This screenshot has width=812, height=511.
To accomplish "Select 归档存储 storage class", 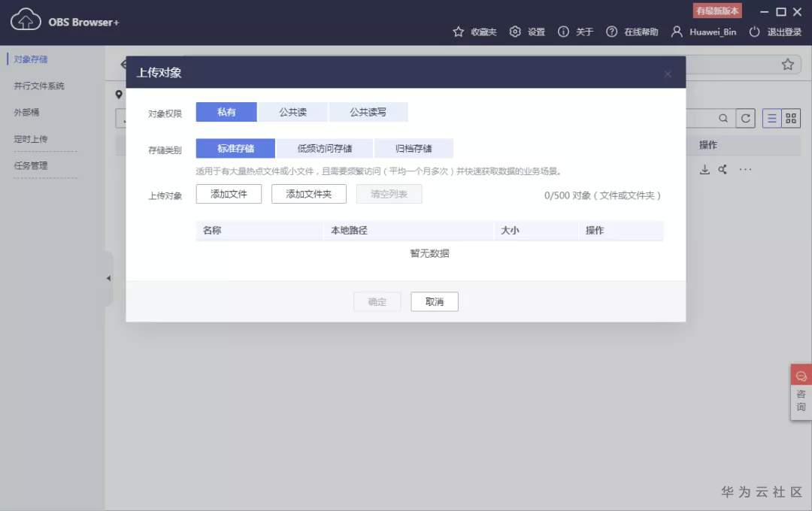I will click(x=414, y=148).
